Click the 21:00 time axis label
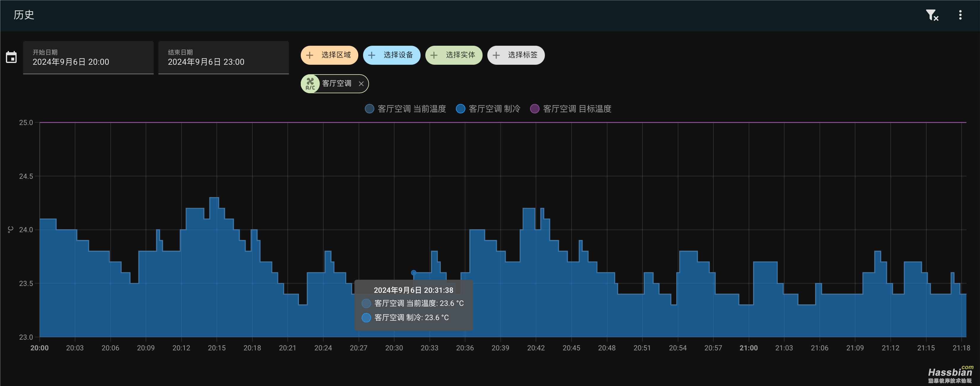The height and width of the screenshot is (386, 980). pyautogui.click(x=748, y=348)
